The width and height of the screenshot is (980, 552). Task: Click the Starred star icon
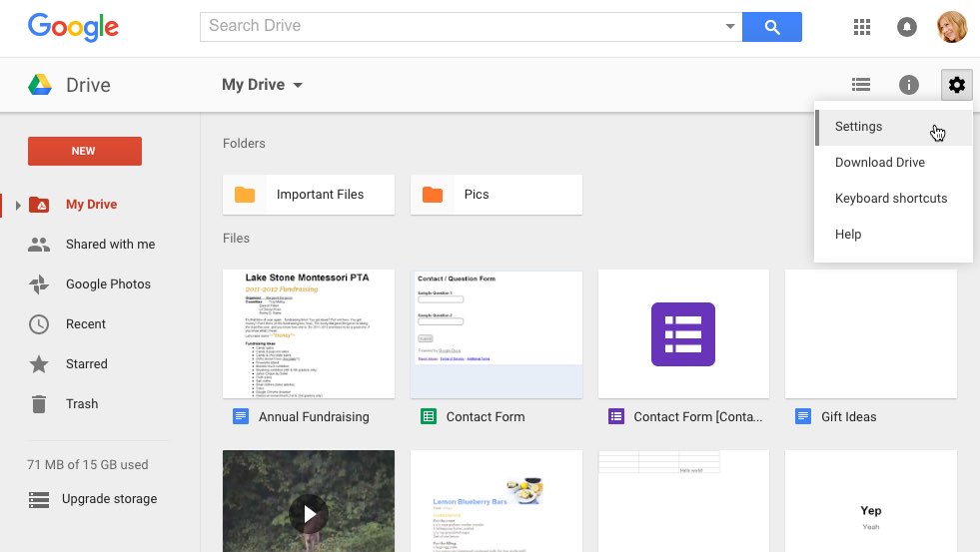point(39,363)
